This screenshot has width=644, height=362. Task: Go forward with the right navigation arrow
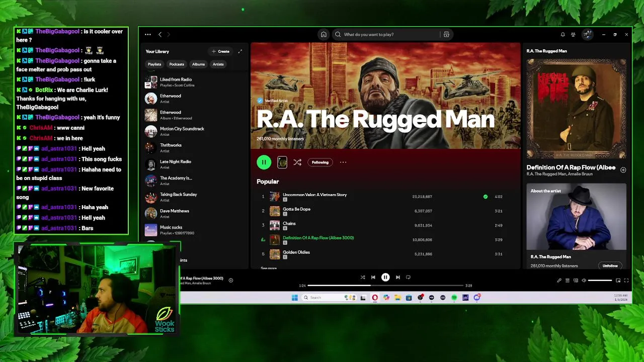click(169, 35)
